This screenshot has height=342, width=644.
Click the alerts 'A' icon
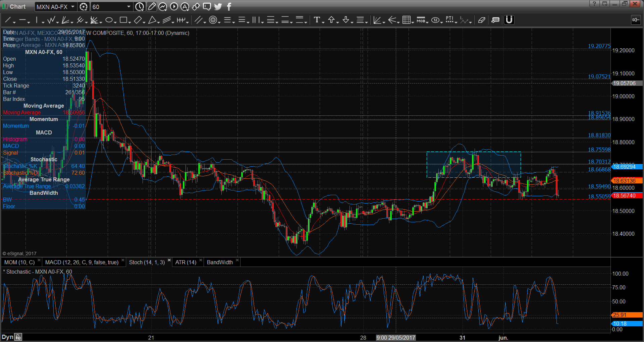pos(185,6)
